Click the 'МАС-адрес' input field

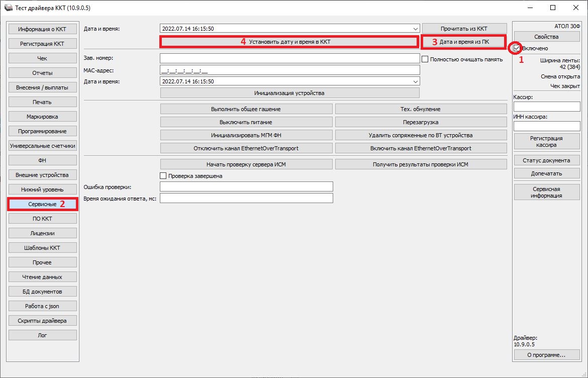click(x=289, y=70)
